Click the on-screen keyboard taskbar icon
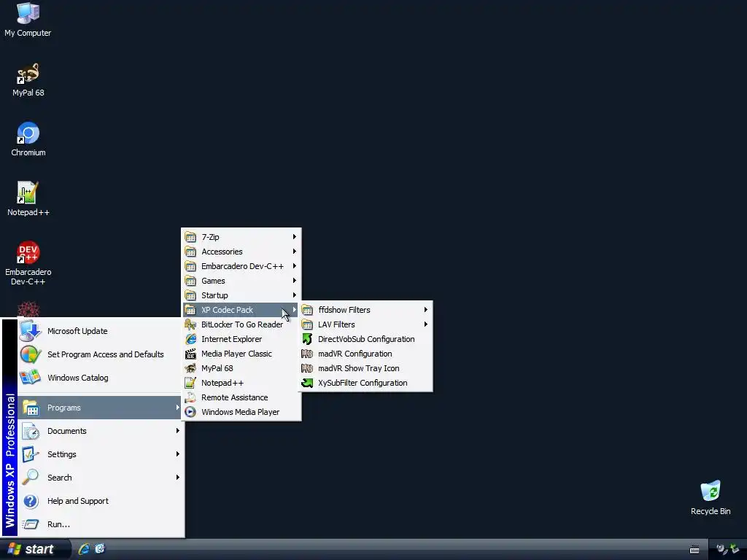This screenshot has height=560, width=747. click(x=694, y=550)
